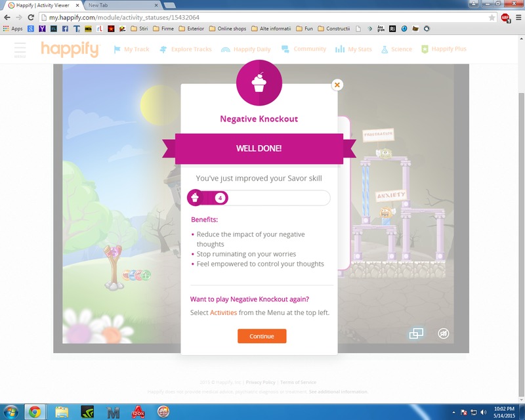Screen dimensions: 525x420
Task: Open the Anagram bookmark icon
Action: click(381, 29)
